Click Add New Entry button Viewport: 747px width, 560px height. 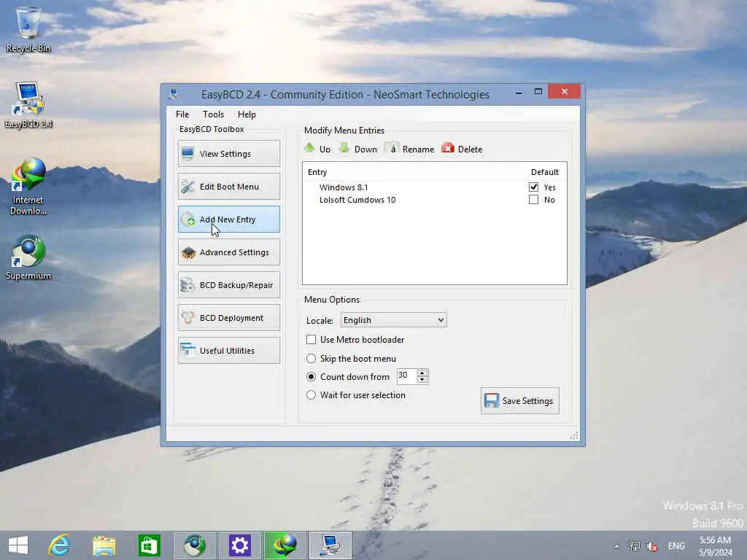(x=228, y=219)
